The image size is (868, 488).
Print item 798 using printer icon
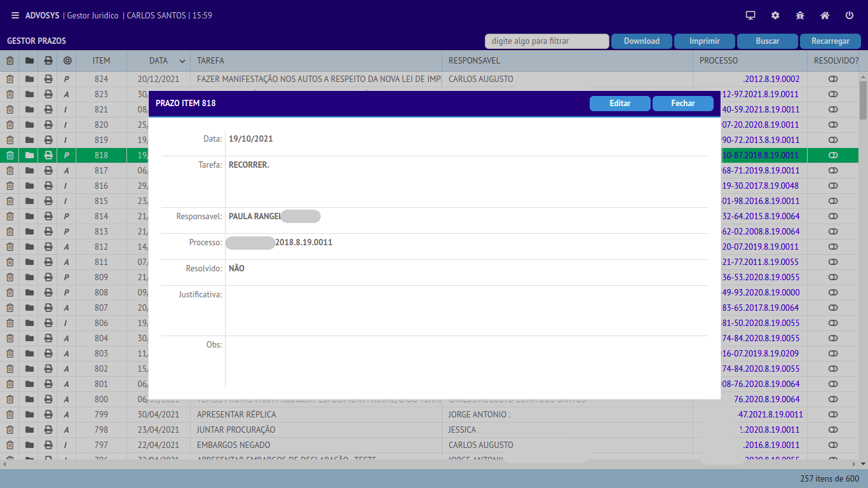tap(48, 430)
